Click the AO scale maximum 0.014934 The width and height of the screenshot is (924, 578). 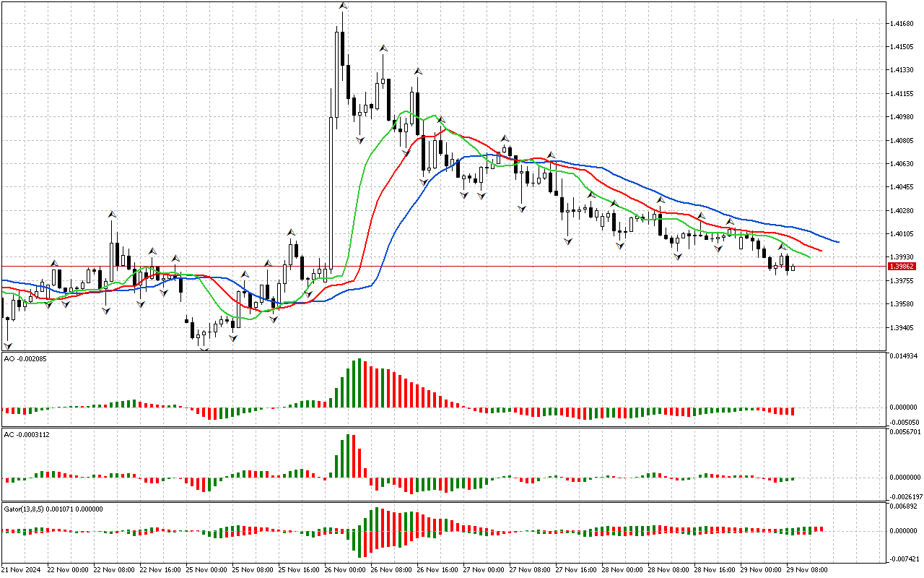coord(904,356)
